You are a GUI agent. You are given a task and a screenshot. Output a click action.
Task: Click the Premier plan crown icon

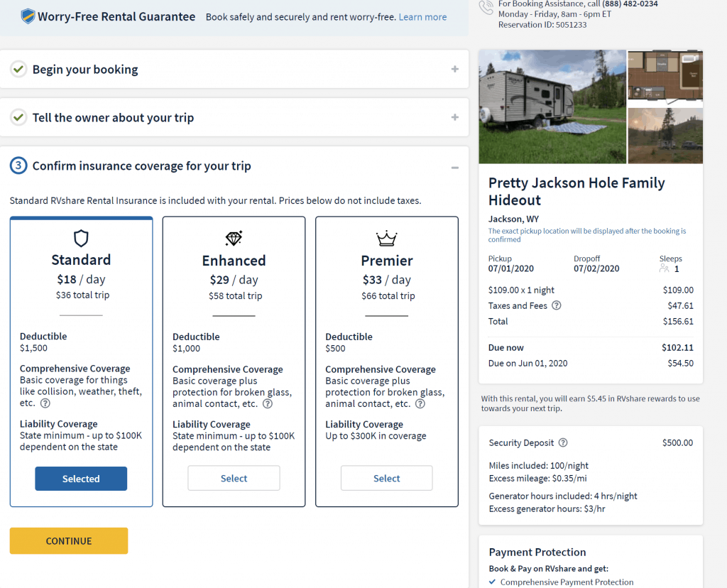[386, 239]
